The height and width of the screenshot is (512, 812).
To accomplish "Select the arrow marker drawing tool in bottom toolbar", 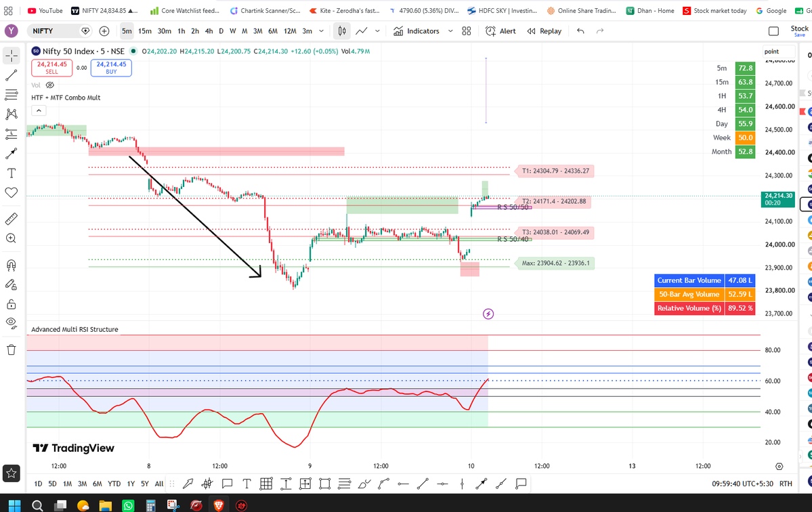I will click(188, 484).
